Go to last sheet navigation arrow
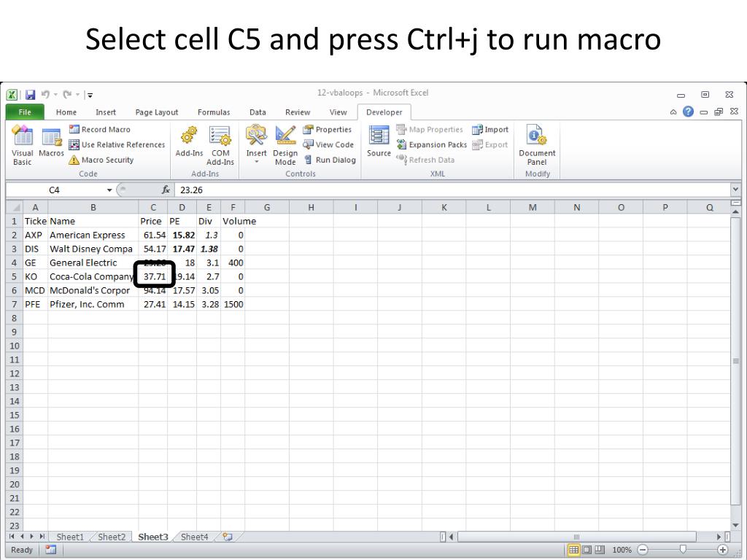This screenshot has height=560, width=747. pos(42,537)
